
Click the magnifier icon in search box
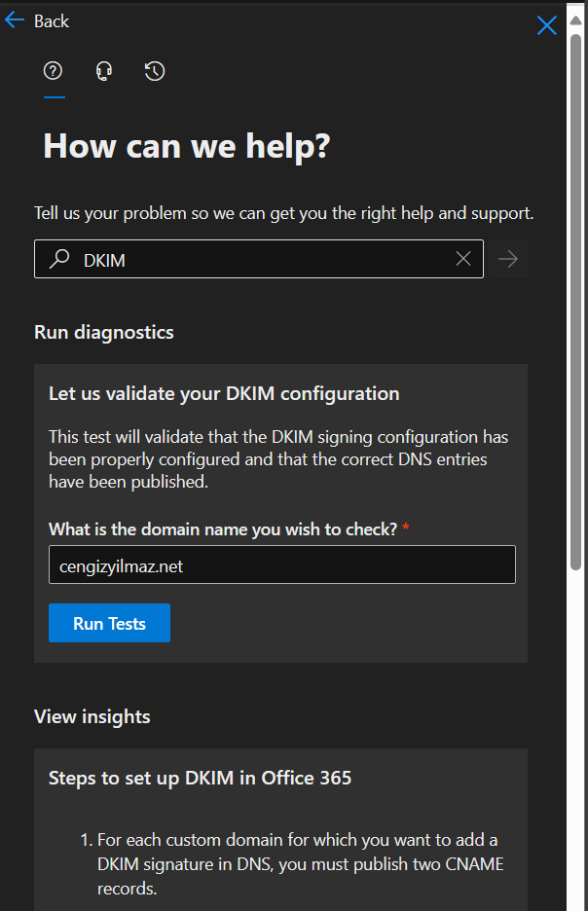[x=59, y=259]
